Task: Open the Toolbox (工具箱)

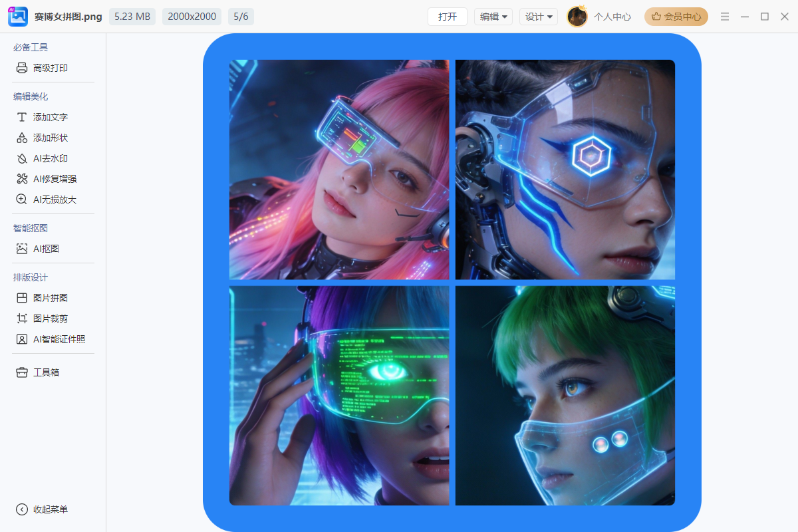Action: (x=46, y=372)
